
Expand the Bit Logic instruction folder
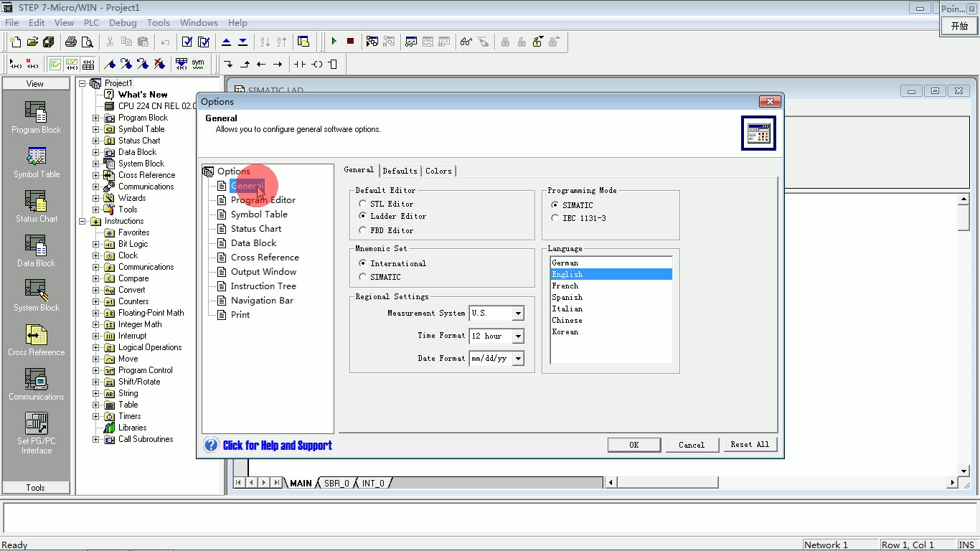[96, 244]
